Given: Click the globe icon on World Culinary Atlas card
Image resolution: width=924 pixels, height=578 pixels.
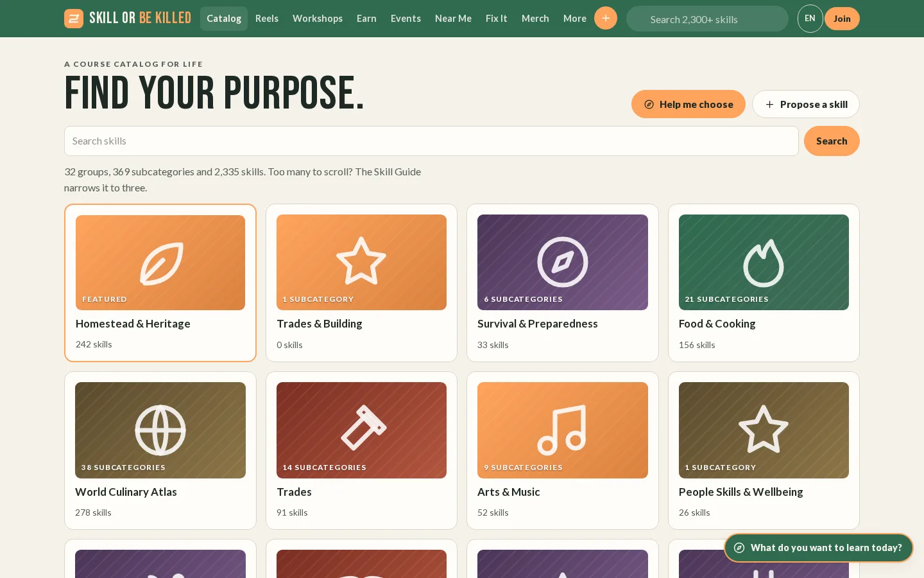Looking at the screenshot, I should [160, 430].
